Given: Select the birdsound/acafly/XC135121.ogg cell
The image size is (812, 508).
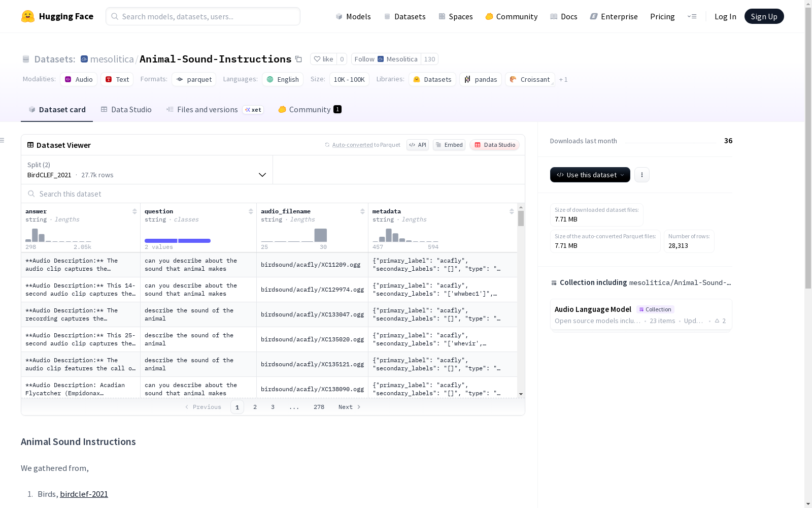Looking at the screenshot, I should click(x=312, y=364).
